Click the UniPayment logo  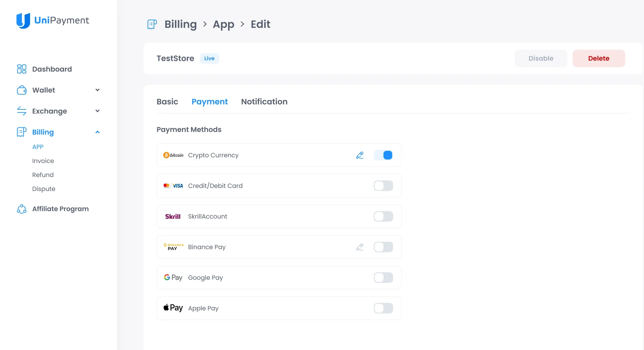53,21
